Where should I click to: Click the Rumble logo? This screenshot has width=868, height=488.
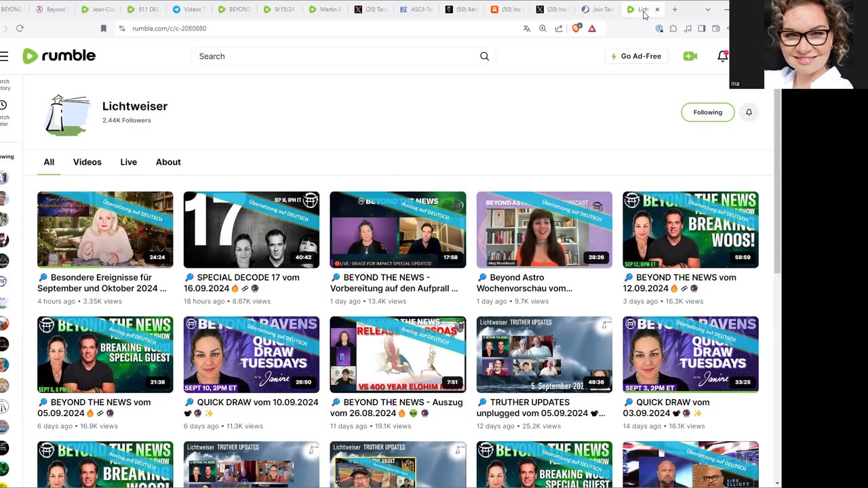(59, 56)
